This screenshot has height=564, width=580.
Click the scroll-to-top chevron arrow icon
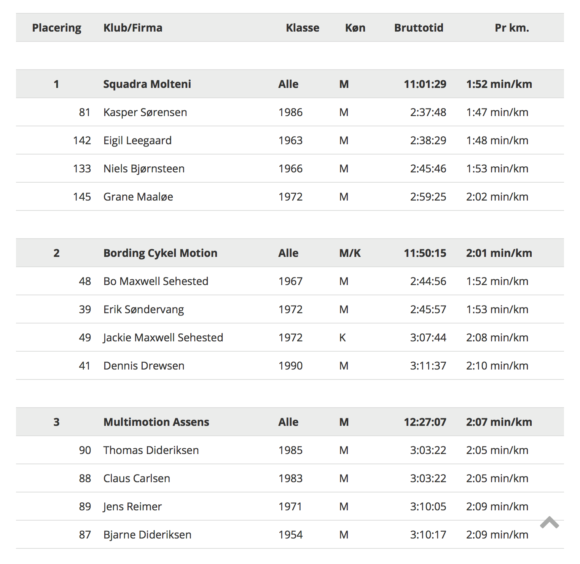[x=549, y=522]
